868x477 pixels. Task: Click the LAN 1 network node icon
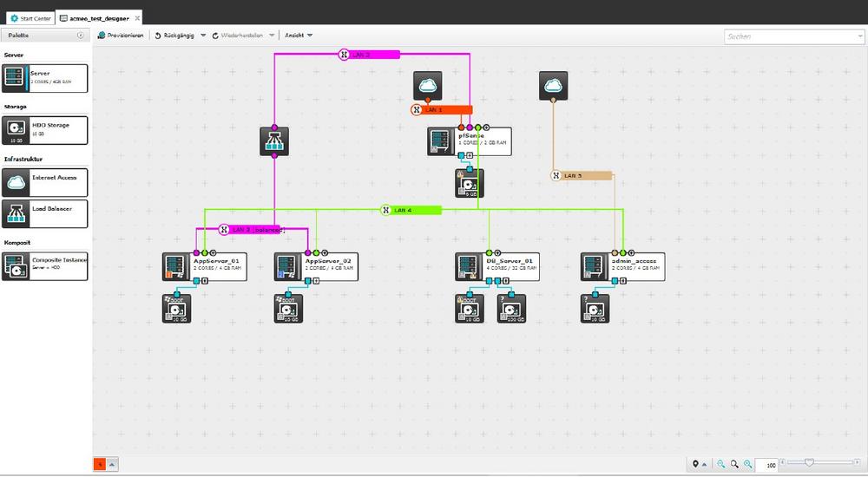point(417,109)
